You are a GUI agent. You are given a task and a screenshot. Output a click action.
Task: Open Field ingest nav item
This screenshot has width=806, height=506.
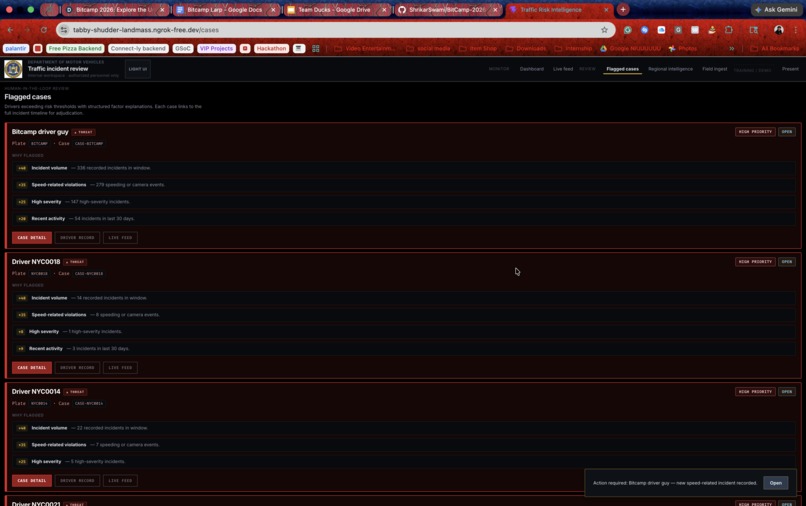pyautogui.click(x=715, y=69)
